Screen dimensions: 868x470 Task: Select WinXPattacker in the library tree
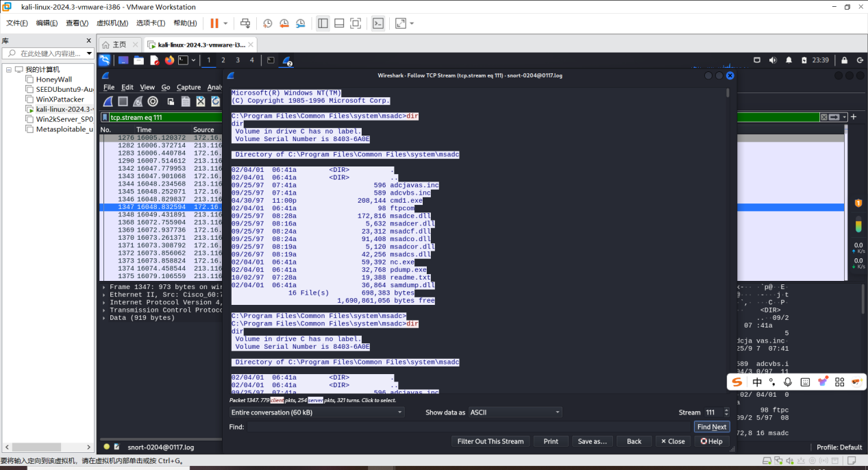[x=60, y=99]
